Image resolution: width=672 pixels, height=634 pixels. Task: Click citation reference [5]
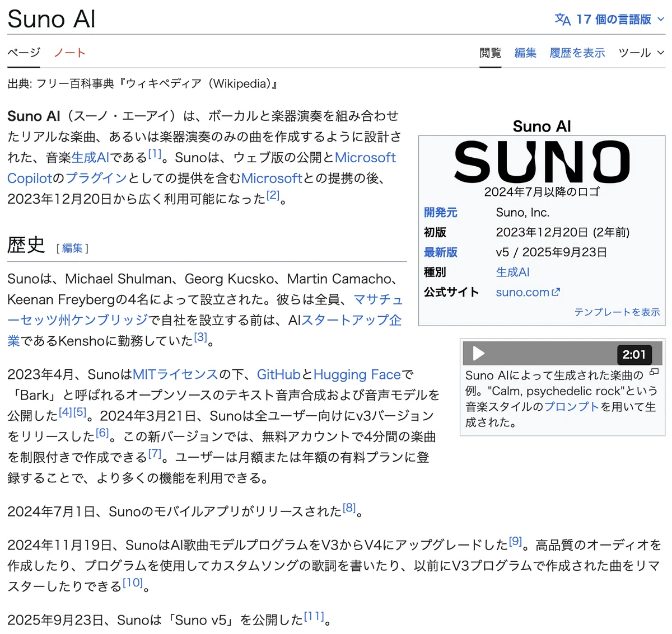coord(80,412)
